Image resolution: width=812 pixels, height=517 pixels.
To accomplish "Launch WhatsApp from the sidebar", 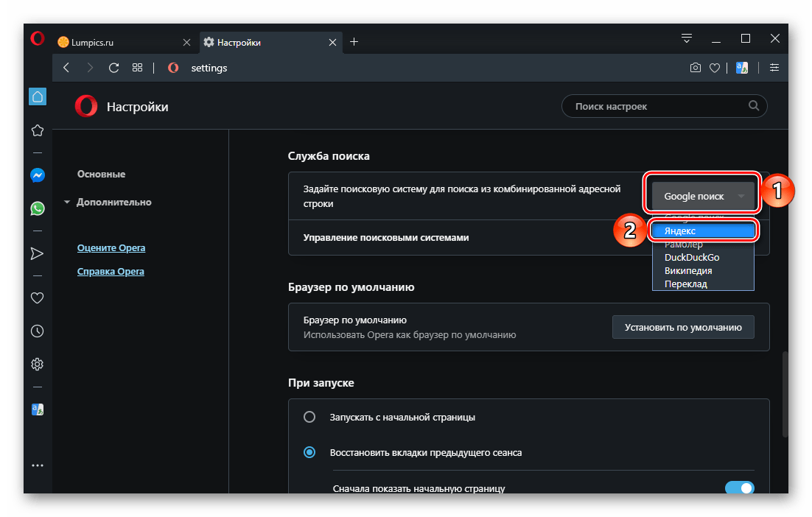I will tap(38, 208).
